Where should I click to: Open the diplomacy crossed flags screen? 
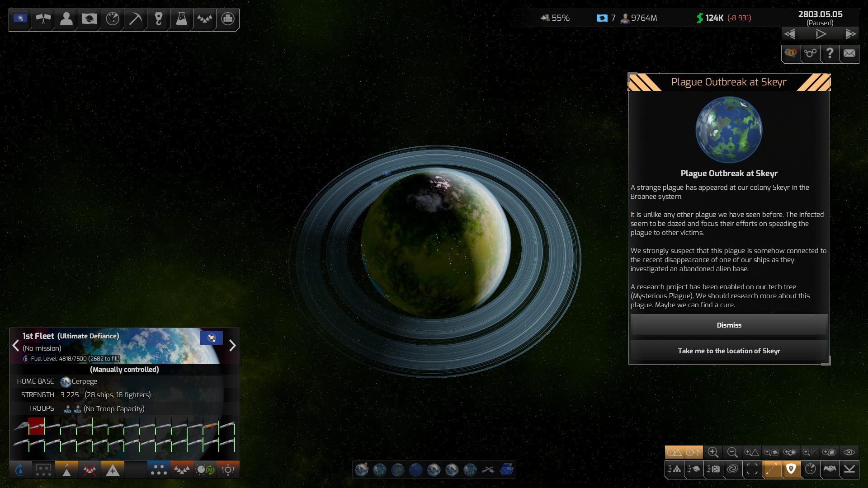43,19
